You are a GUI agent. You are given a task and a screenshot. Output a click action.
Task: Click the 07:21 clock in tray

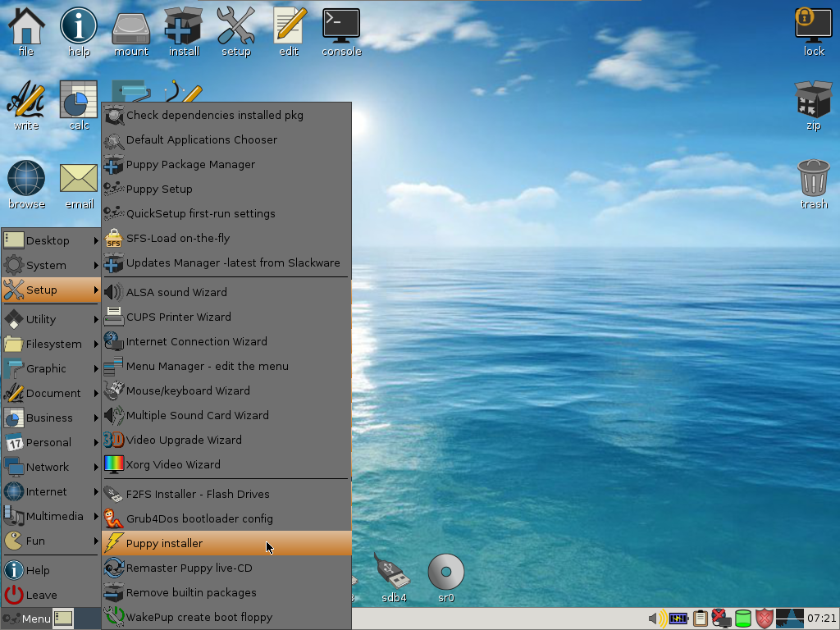(x=821, y=619)
